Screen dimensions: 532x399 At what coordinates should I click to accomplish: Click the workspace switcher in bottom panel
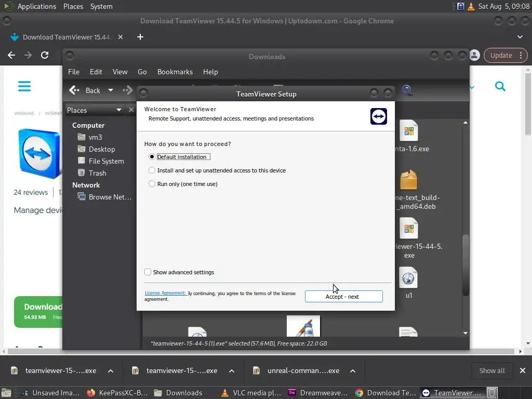[x=493, y=393]
